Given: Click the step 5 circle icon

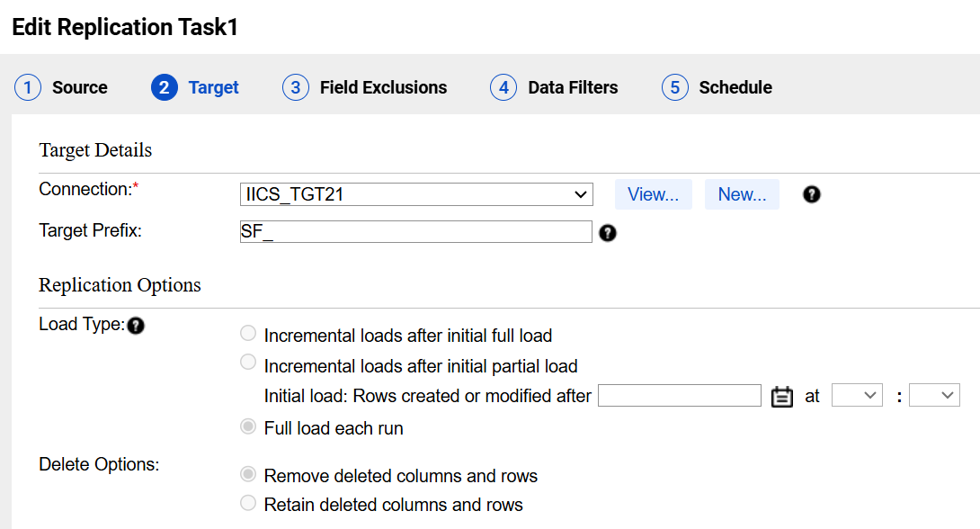Looking at the screenshot, I should tap(675, 87).
